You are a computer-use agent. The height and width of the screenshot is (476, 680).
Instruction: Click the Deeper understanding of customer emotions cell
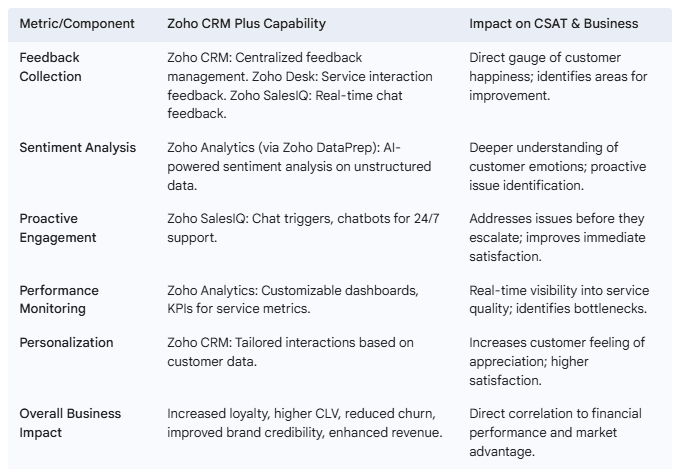tap(558, 166)
